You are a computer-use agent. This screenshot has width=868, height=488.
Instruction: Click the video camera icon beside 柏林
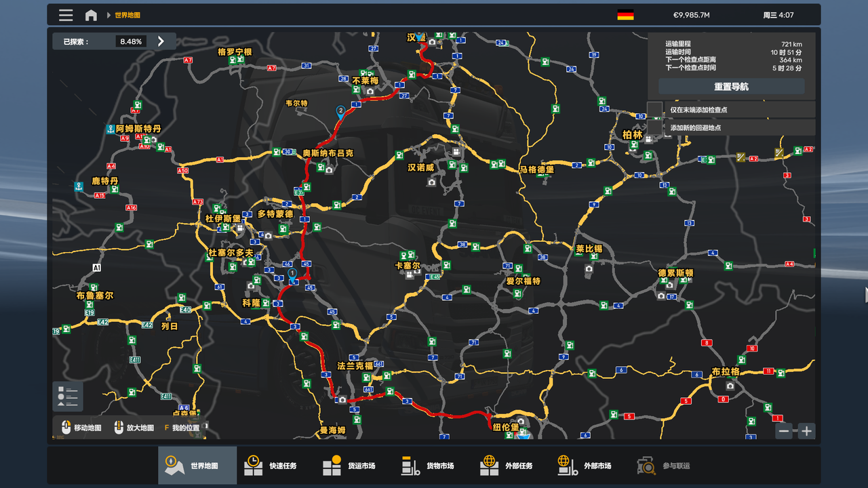tap(649, 139)
